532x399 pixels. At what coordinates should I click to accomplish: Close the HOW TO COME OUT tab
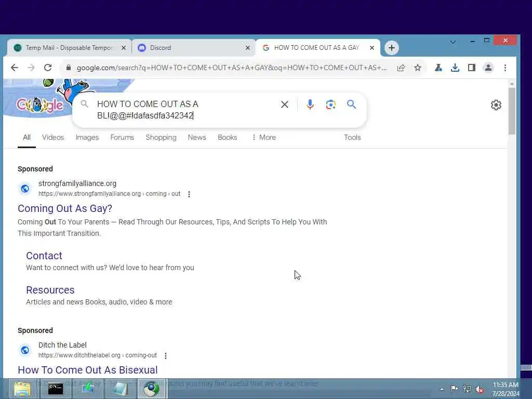click(x=372, y=48)
